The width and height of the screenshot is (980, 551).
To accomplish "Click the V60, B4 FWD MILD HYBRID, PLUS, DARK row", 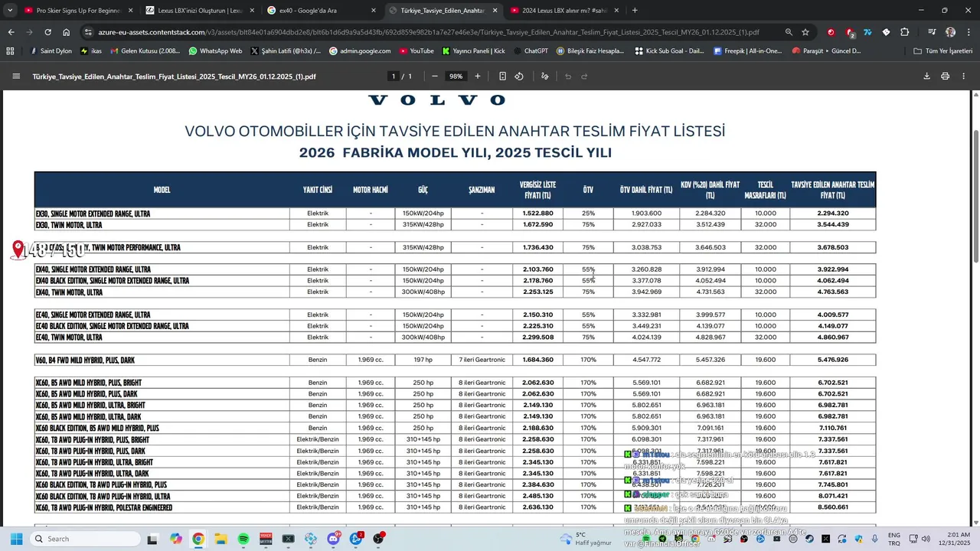I will tap(455, 360).
